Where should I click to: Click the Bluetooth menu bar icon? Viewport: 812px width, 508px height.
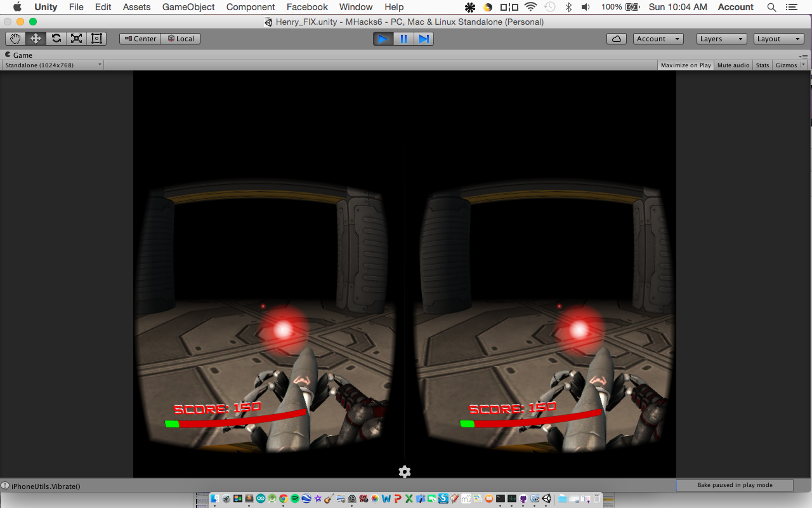point(568,7)
